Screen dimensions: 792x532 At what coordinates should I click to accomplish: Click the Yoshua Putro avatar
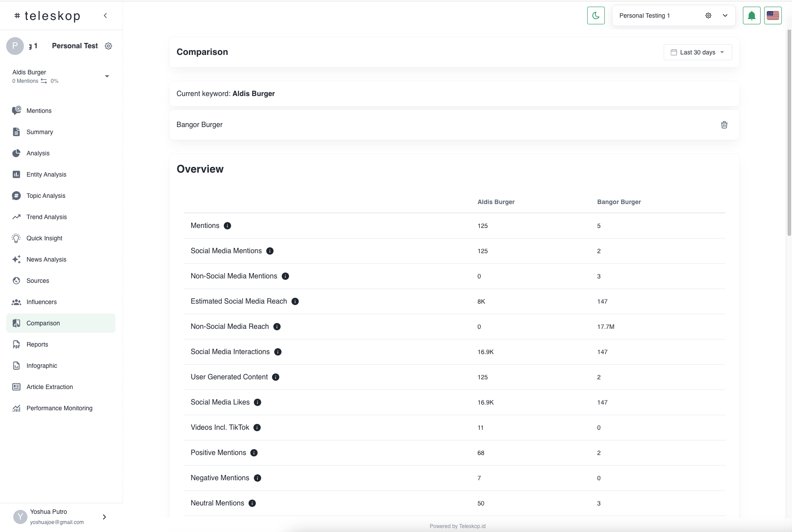(20, 517)
